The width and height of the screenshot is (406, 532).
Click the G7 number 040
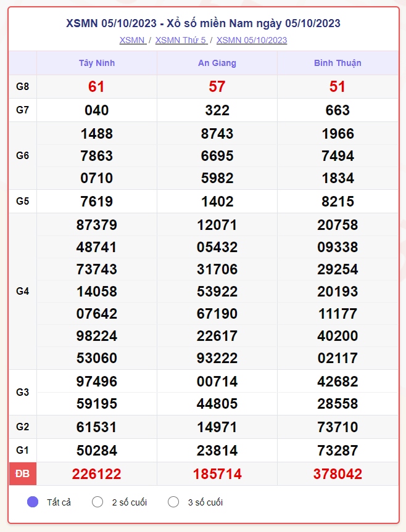97,110
